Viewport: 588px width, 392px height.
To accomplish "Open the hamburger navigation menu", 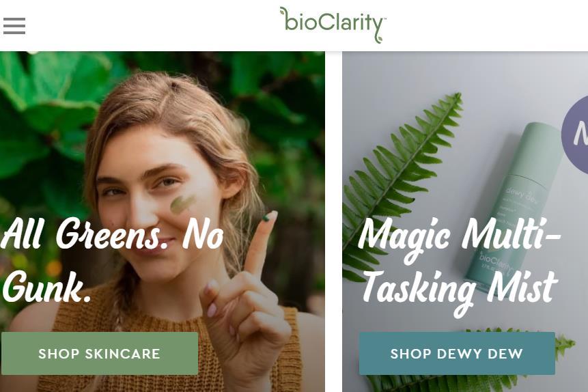I will (14, 27).
